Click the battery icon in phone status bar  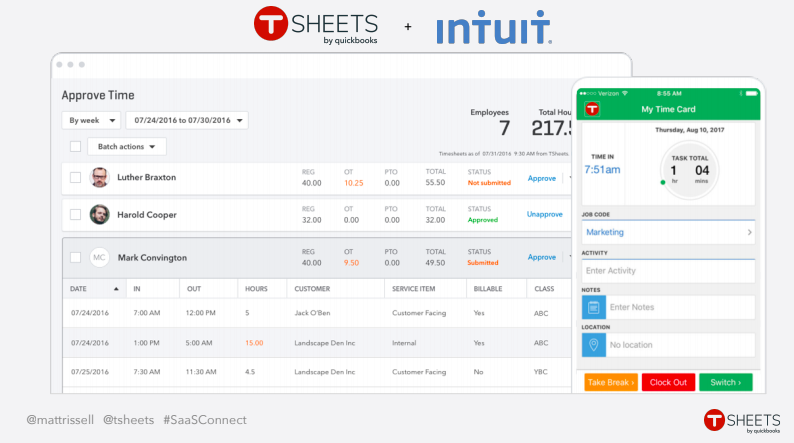click(751, 93)
